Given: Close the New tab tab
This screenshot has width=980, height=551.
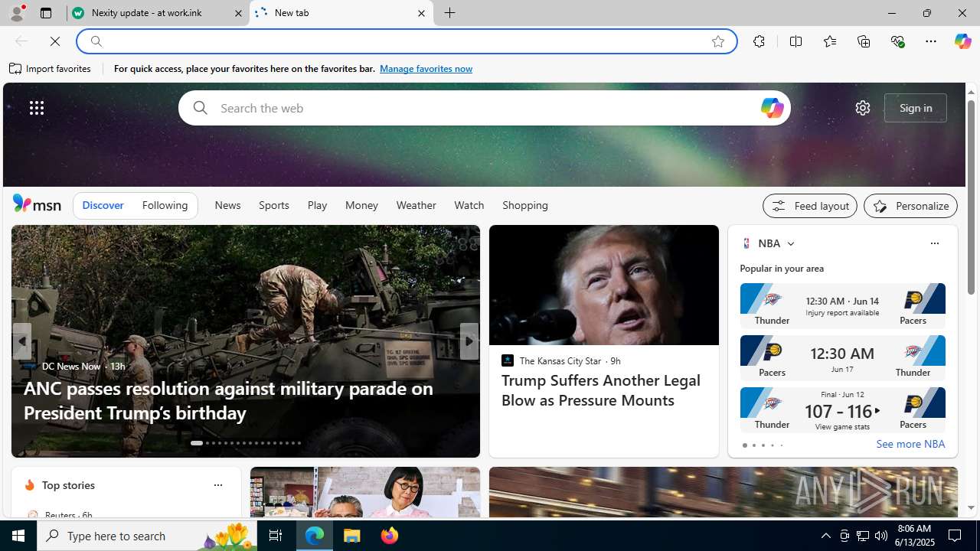Looking at the screenshot, I should [x=421, y=13].
